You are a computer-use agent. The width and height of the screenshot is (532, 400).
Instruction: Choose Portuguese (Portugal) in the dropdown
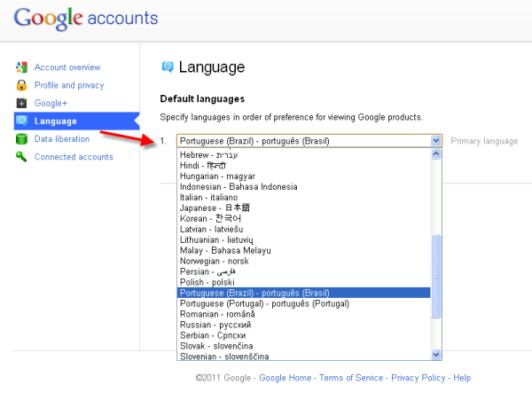tap(263, 303)
